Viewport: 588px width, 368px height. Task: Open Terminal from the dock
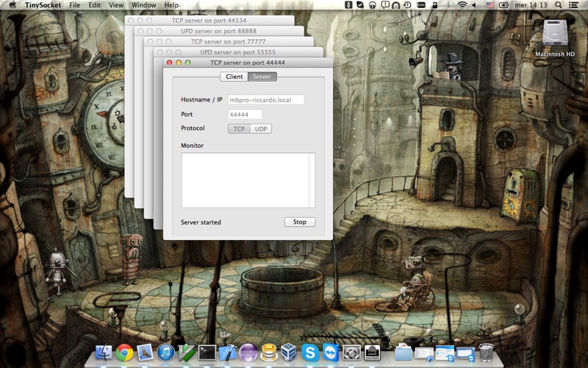207,353
